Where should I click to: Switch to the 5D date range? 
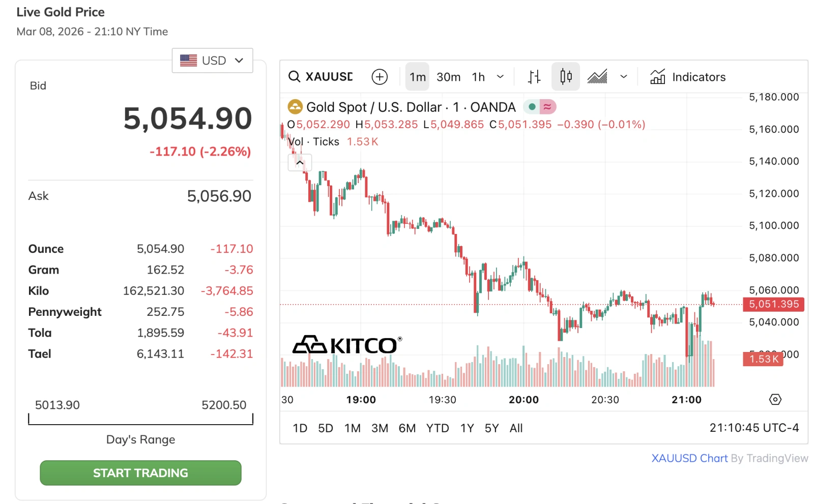click(x=325, y=428)
